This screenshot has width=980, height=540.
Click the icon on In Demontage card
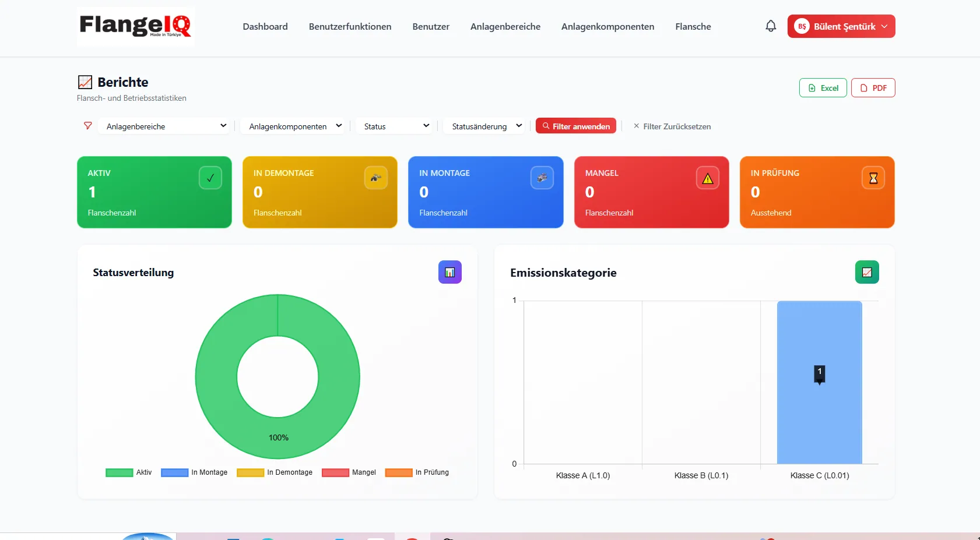pyautogui.click(x=376, y=178)
